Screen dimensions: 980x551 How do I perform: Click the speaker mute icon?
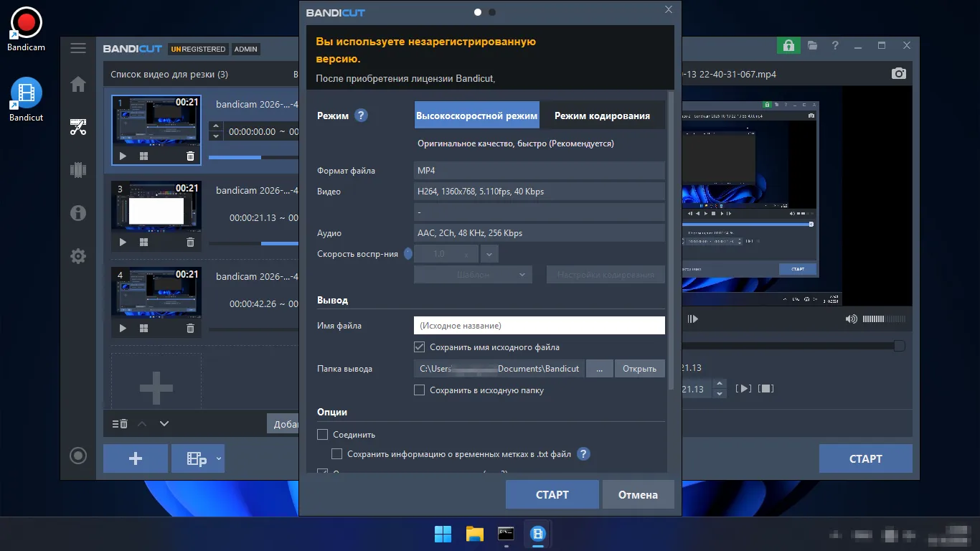[x=852, y=319]
